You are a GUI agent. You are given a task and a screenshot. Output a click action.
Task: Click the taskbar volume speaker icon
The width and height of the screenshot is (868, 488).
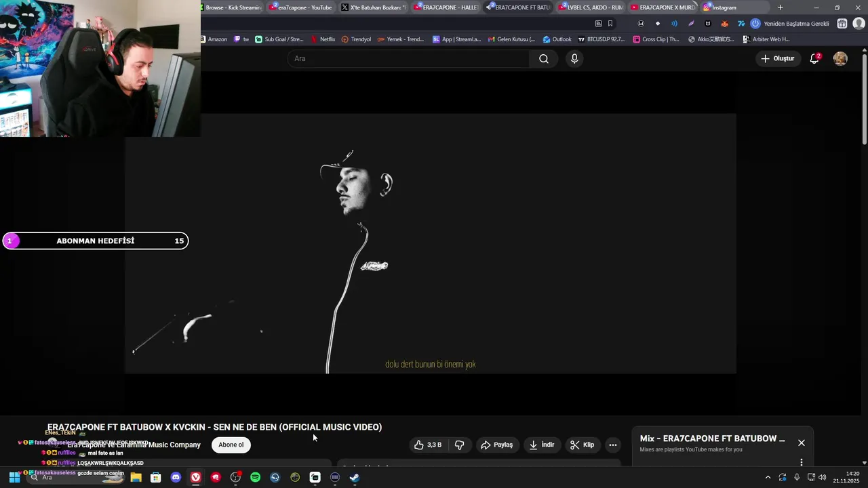pyautogui.click(x=823, y=478)
